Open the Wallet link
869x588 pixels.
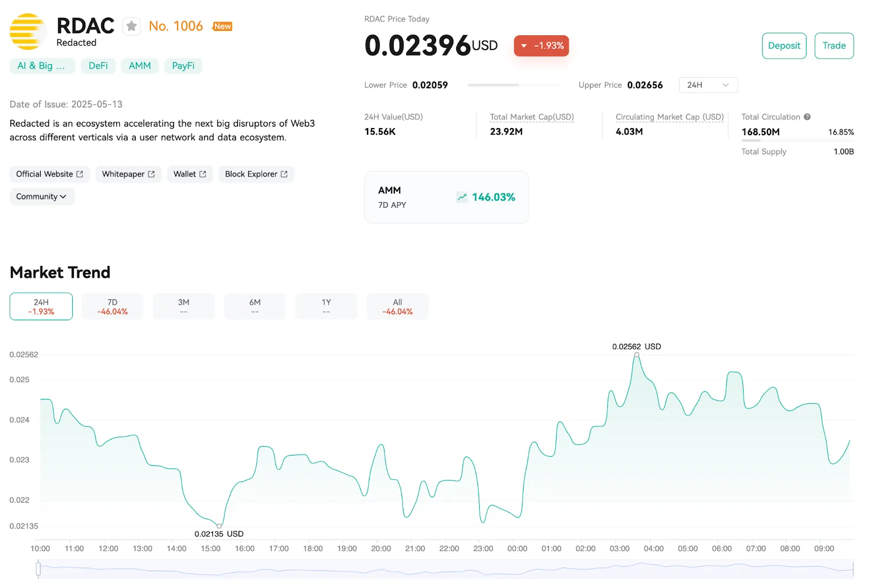pos(190,174)
